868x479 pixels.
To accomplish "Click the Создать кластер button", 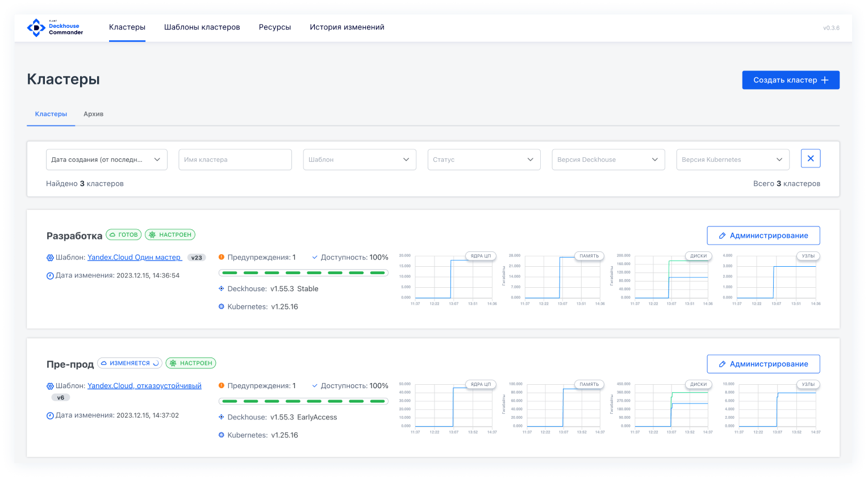I will (791, 80).
